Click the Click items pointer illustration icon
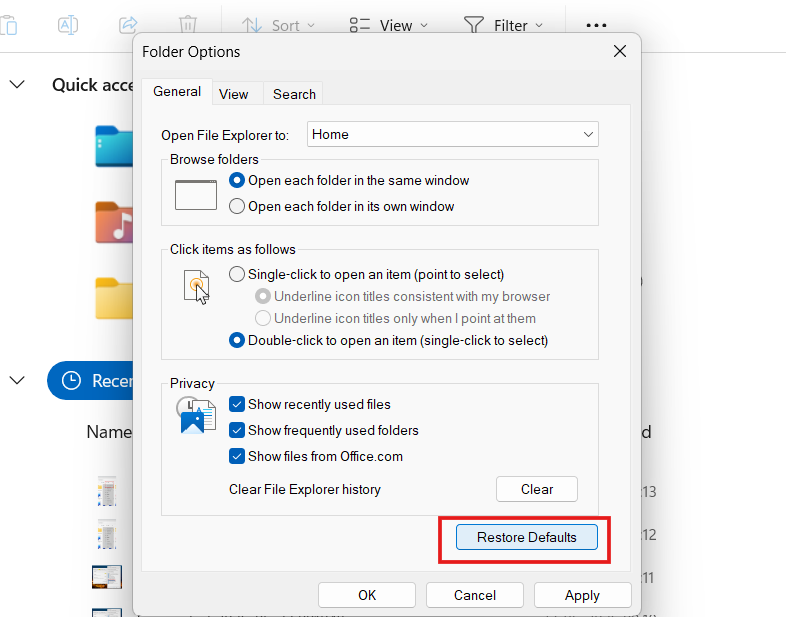The height and width of the screenshot is (617, 786). [x=196, y=287]
